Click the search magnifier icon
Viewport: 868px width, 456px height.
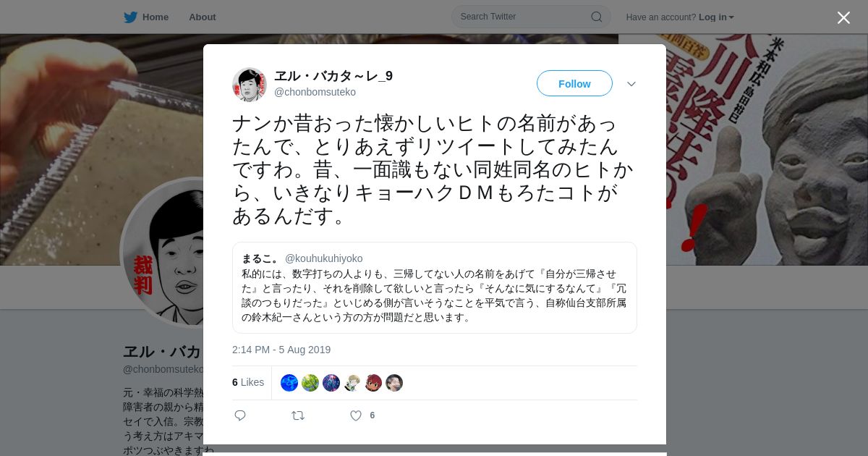597,17
